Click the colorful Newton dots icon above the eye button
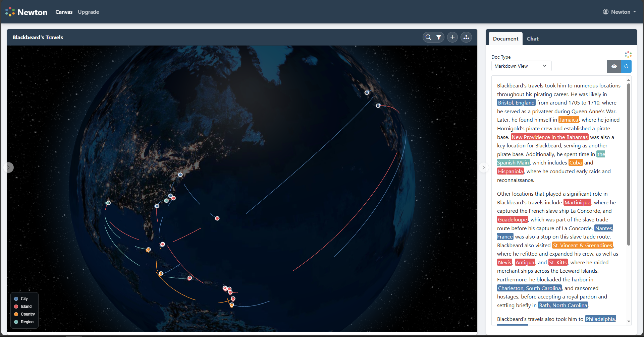Screen dimensions: 644x337 (628, 54)
